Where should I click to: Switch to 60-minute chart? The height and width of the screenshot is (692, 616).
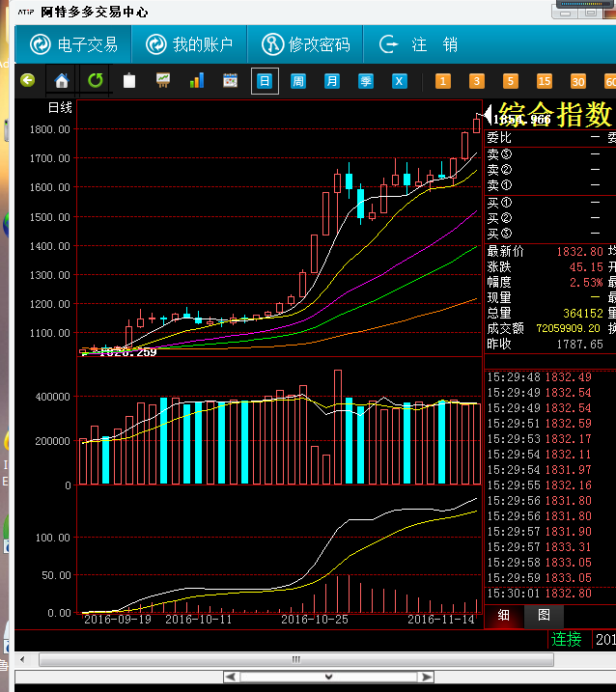click(610, 81)
